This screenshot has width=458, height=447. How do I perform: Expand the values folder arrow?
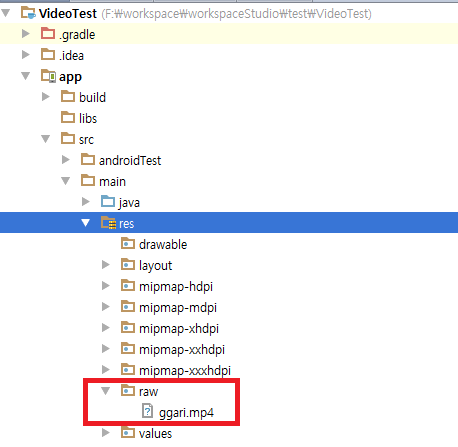click(106, 433)
